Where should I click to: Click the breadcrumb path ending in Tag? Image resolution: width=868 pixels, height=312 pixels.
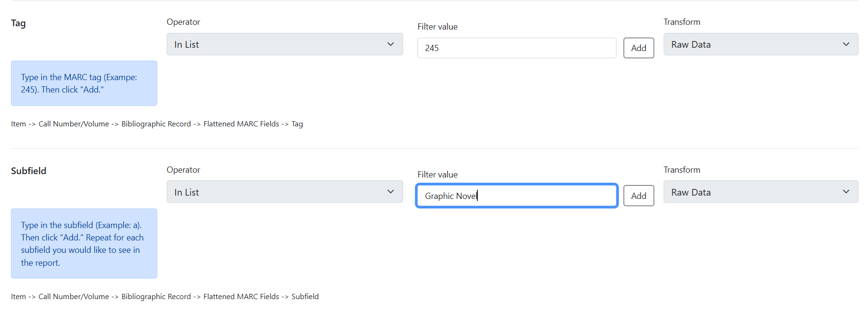[157, 124]
